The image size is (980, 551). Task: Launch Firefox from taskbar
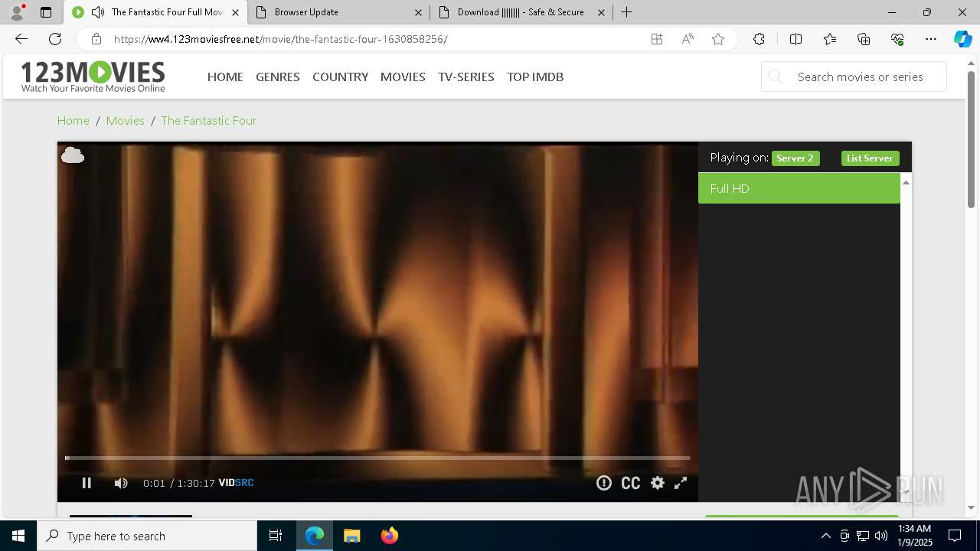pyautogui.click(x=390, y=536)
